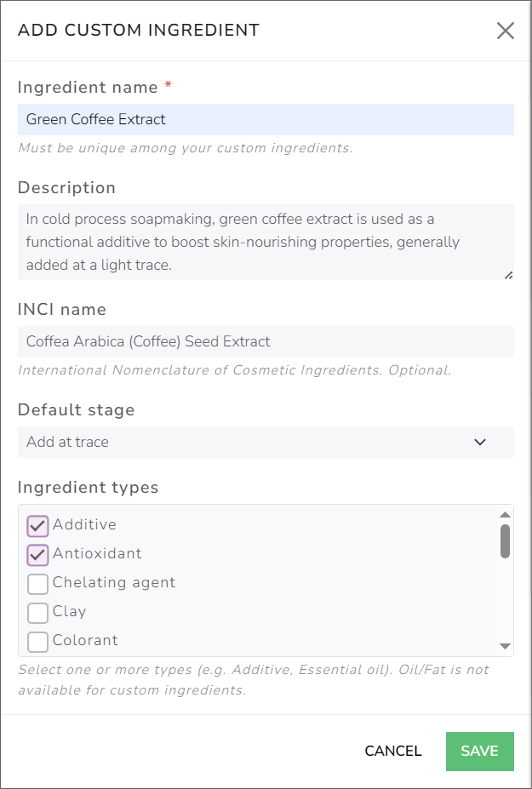Cancel adding the ingredient

392,752
